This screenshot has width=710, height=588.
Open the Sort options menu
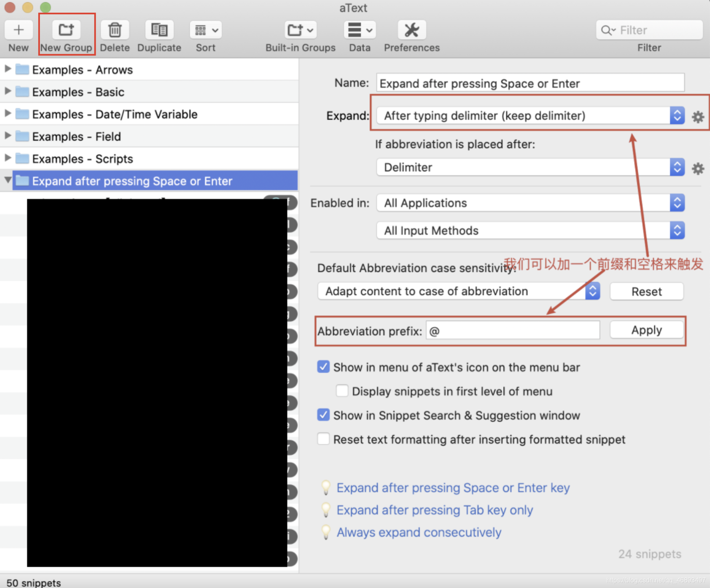(205, 30)
